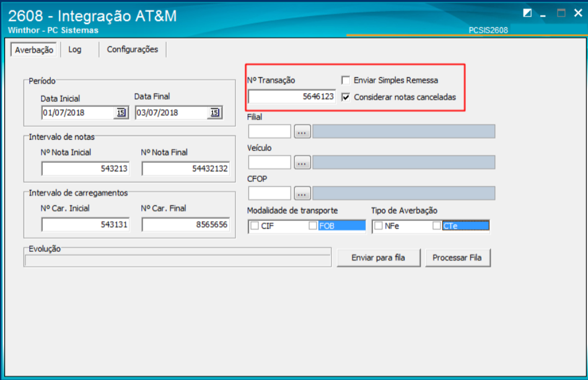588x380 pixels.
Task: Click the Filial code input field
Action: tap(270, 132)
